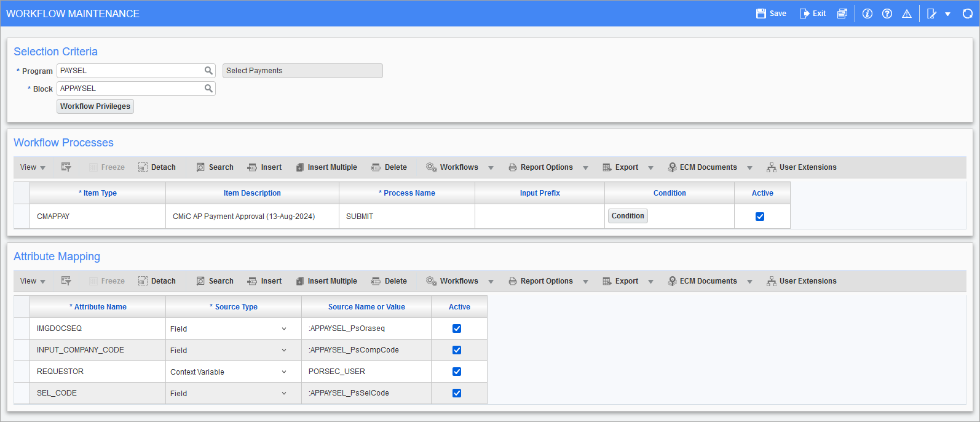Click the Block input field APPAYSEL
Screen dimensions: 980x422
point(136,89)
